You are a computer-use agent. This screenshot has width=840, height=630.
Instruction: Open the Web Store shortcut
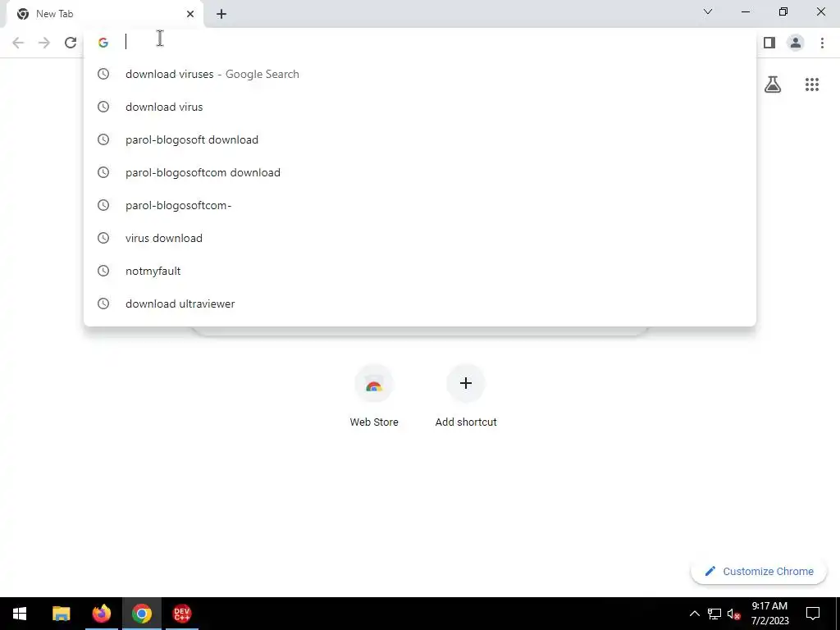pos(374,395)
